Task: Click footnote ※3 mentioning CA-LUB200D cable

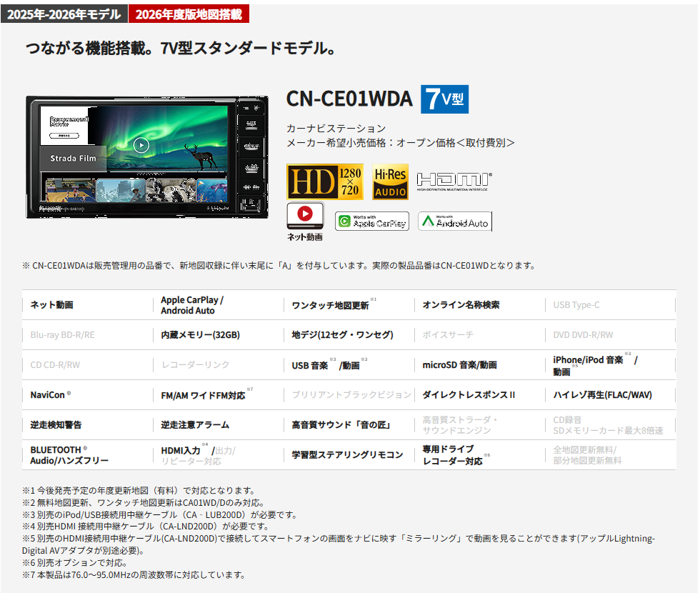Action: (160, 515)
